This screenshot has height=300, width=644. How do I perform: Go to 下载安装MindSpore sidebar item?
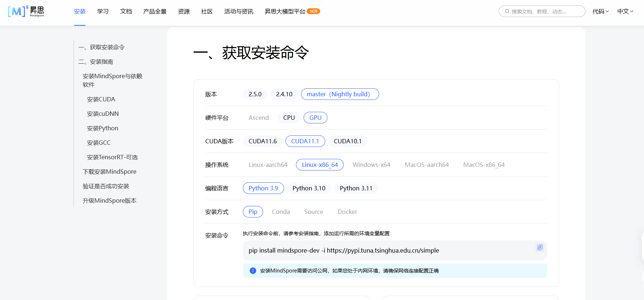(110, 172)
